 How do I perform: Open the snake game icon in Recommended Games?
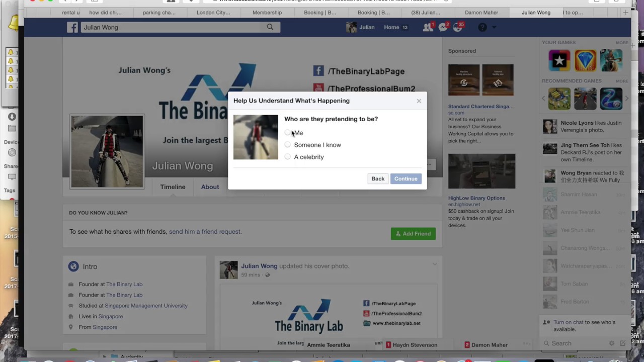(x=611, y=99)
